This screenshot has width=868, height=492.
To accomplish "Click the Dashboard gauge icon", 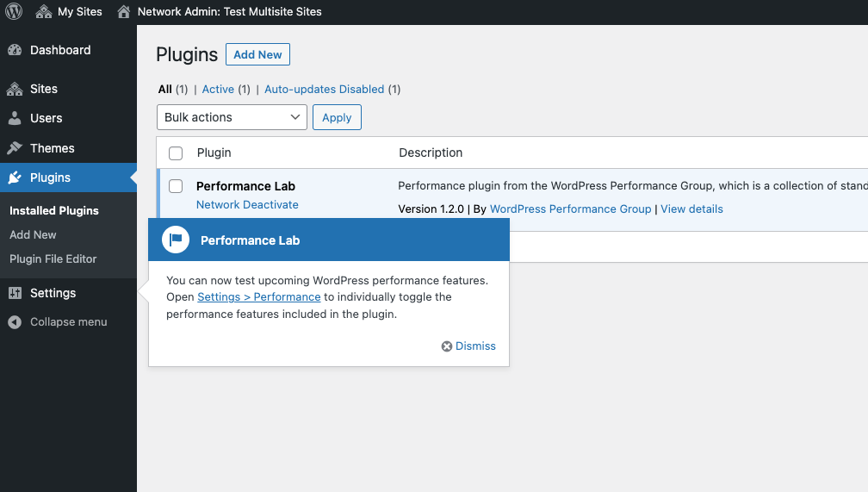I will (15, 51).
